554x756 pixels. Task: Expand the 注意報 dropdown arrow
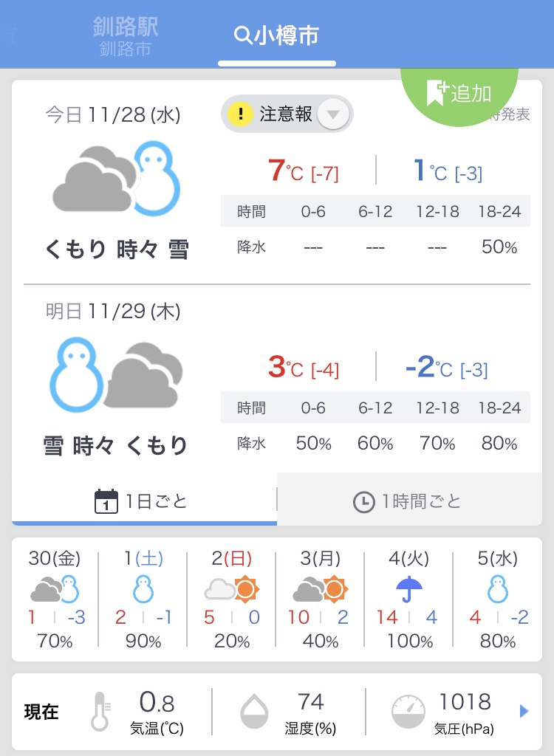pos(333,114)
